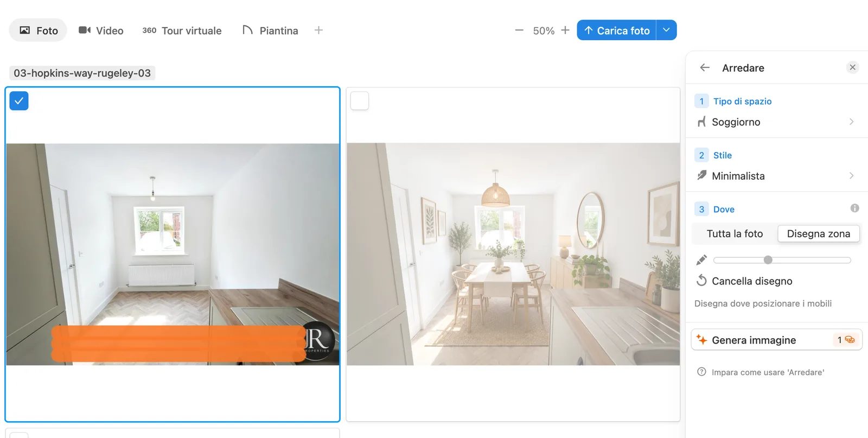
Task: Close the Arredare panel
Action: pyautogui.click(x=853, y=67)
